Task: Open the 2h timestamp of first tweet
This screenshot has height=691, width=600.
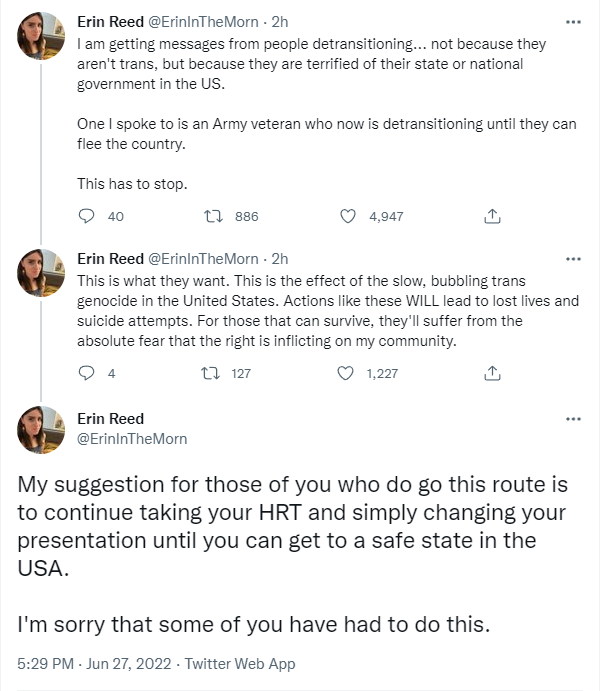Action: coord(280,21)
